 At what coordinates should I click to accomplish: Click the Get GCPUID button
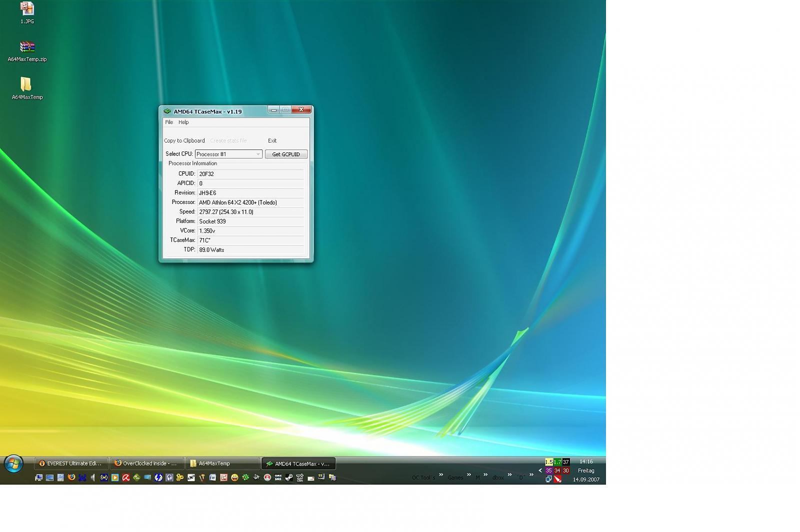286,154
